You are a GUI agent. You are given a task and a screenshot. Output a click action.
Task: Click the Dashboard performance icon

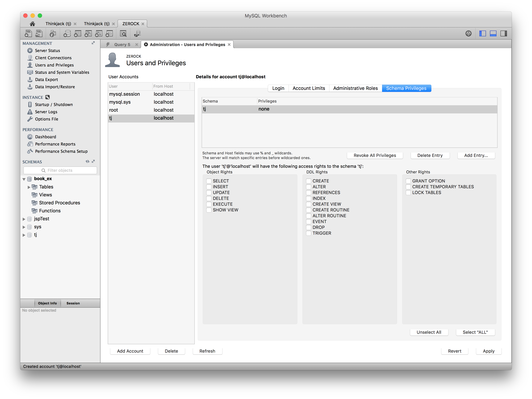tap(31, 136)
